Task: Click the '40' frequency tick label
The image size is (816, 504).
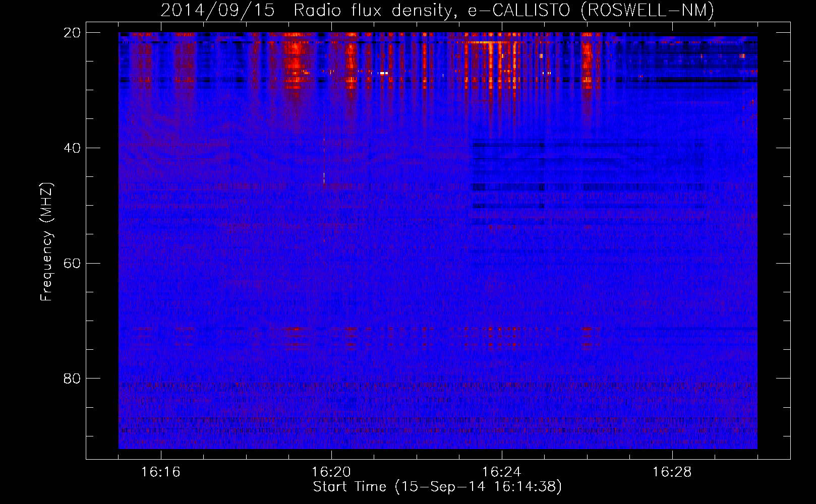Action: pyautogui.click(x=72, y=148)
